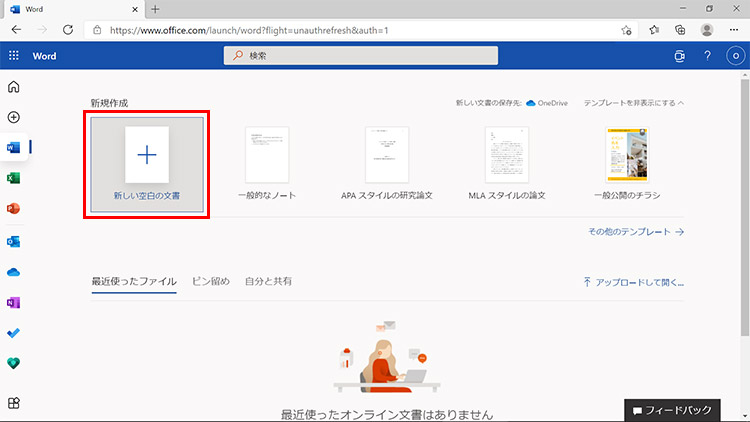Open the help question mark icon

pyautogui.click(x=707, y=56)
